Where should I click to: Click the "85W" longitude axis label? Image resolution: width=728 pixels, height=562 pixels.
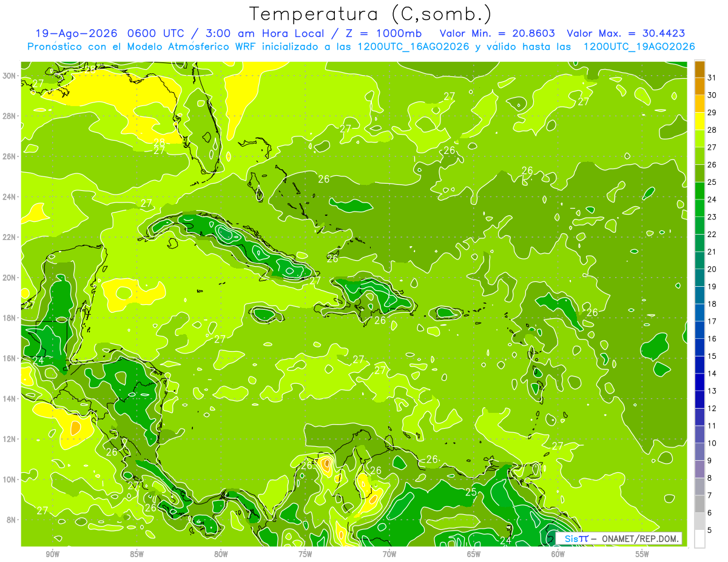pyautogui.click(x=137, y=554)
